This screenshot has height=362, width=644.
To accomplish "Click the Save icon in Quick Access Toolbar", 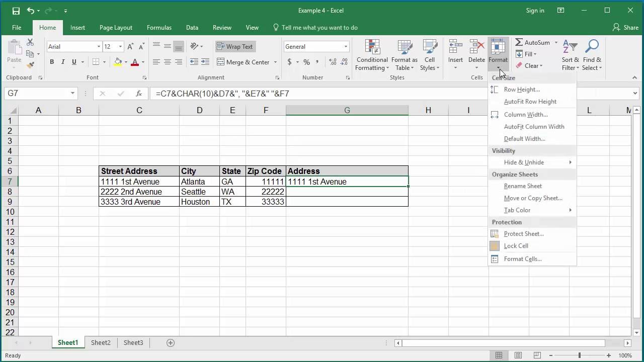I will (16, 11).
